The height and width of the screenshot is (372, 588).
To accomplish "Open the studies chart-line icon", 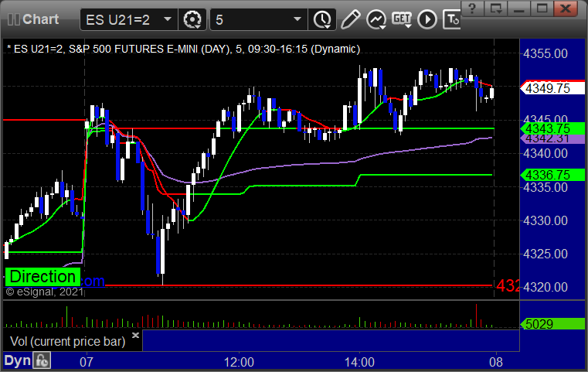I will click(x=376, y=19).
